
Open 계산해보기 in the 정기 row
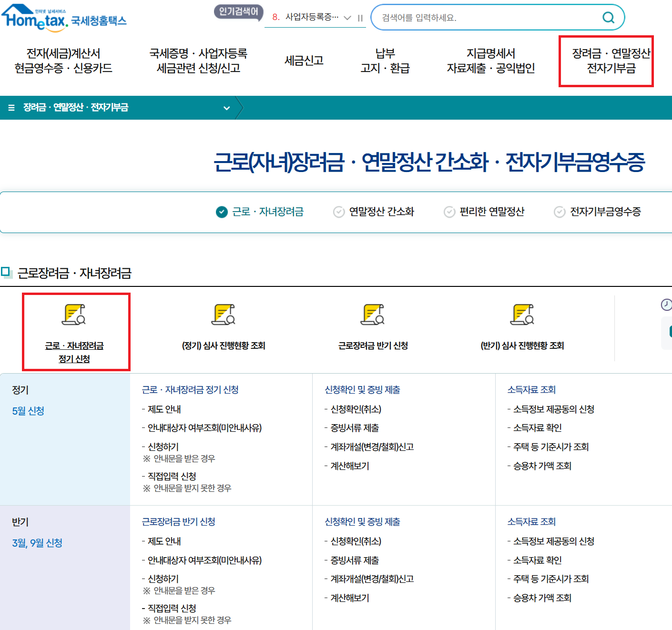tap(350, 466)
